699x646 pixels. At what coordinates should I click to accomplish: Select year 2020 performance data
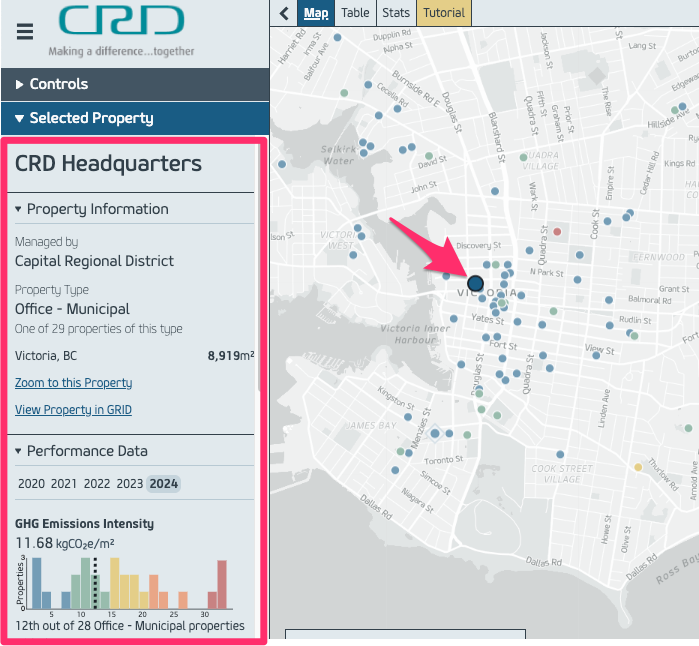pos(31,484)
